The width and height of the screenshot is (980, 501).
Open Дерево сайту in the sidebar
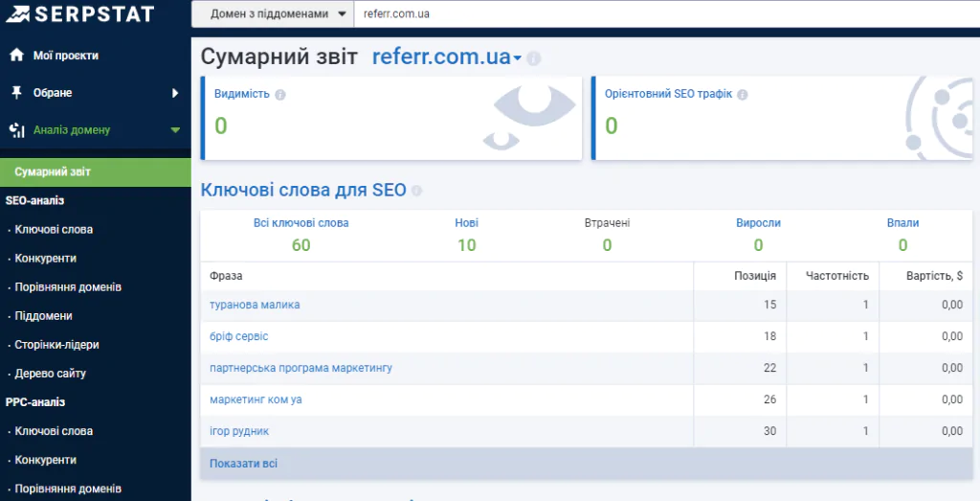[x=50, y=374]
